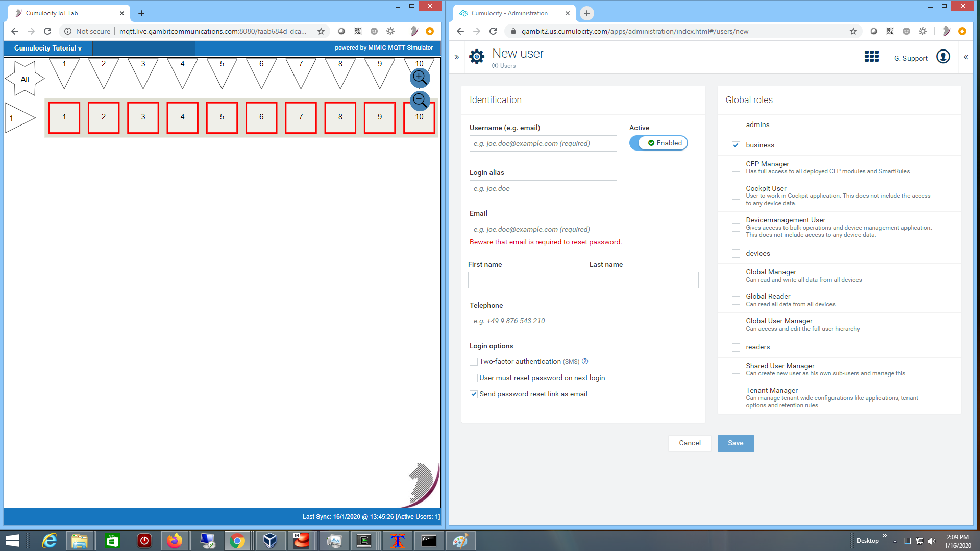Click the Email input field
The height and width of the screenshot is (551, 980).
coord(583,229)
